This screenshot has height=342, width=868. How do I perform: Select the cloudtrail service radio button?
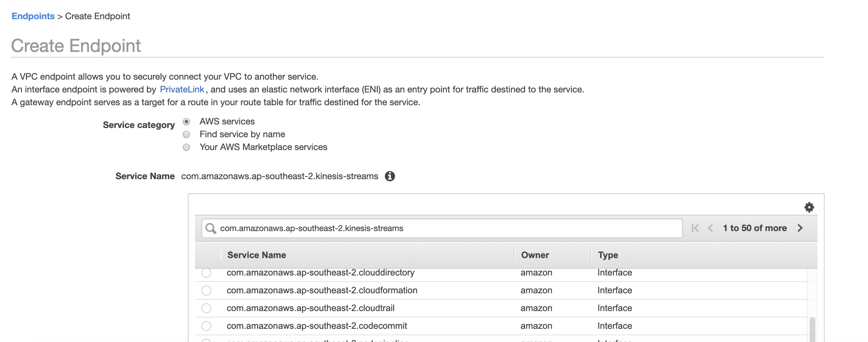click(x=206, y=308)
